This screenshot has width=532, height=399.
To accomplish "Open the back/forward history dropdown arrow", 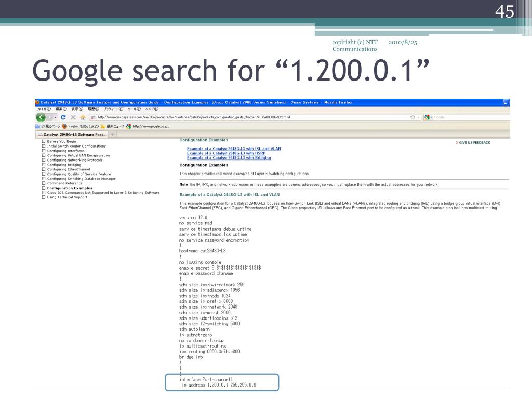I will [x=55, y=117].
